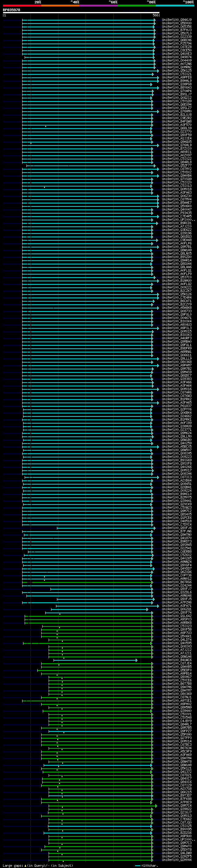The width and height of the screenshot is (197, 868).
Task: Open hit UniRef100_Q76HM0
Action: pos(177,111)
